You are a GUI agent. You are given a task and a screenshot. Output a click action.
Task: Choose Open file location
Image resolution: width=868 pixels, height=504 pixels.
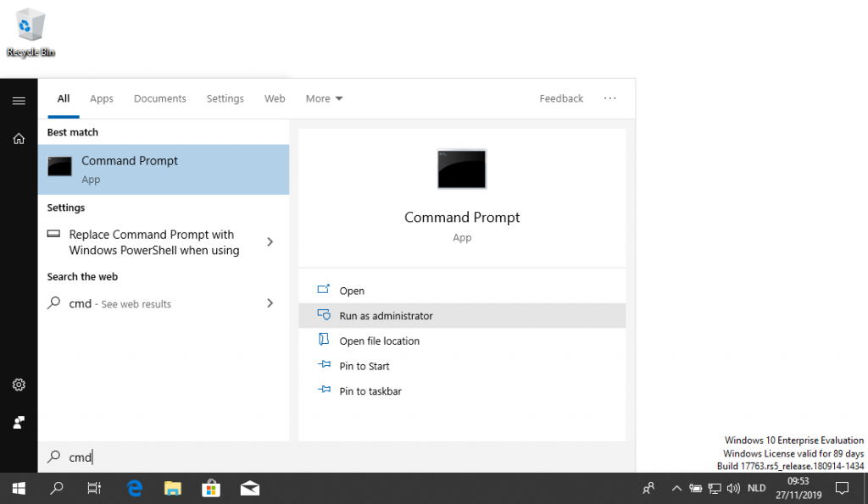(x=462, y=341)
